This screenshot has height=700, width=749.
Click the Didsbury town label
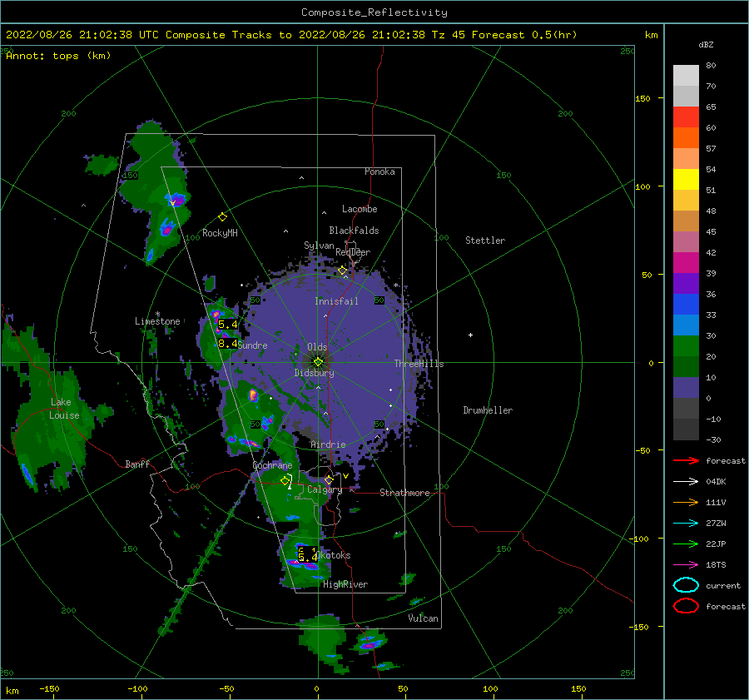point(315,373)
